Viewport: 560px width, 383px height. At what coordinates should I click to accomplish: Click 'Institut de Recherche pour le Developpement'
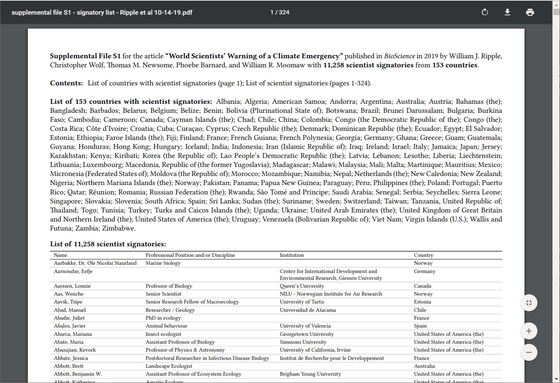point(332,358)
